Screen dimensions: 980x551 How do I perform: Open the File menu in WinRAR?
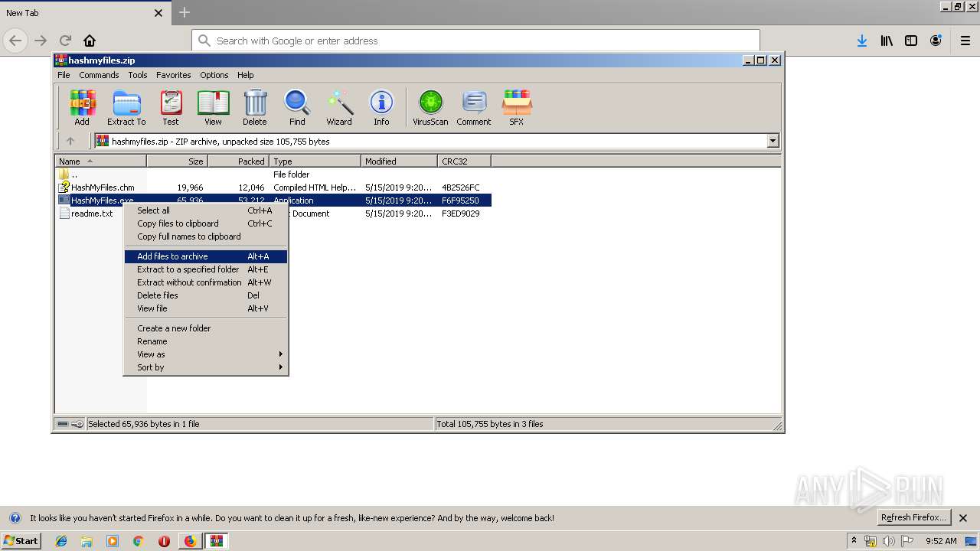(64, 75)
